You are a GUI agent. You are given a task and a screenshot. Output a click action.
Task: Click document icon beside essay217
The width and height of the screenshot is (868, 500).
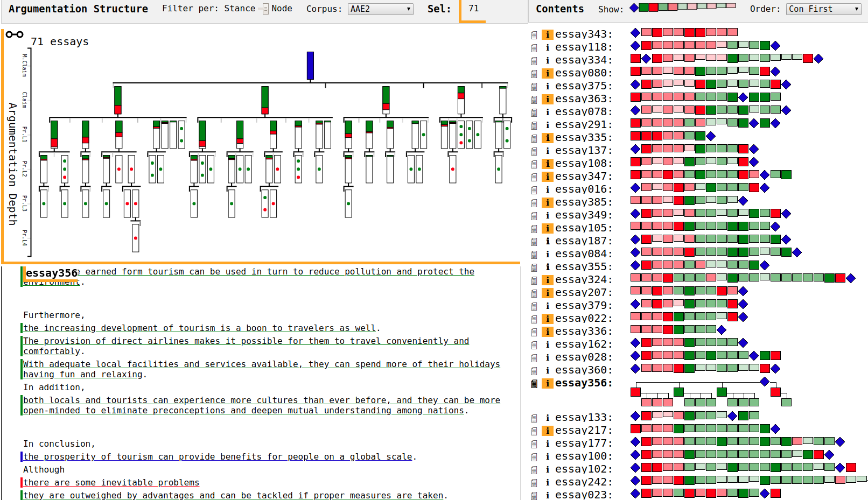click(534, 431)
